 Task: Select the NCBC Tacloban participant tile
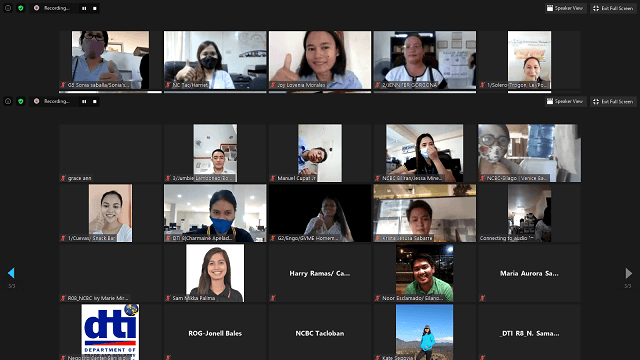click(x=320, y=332)
